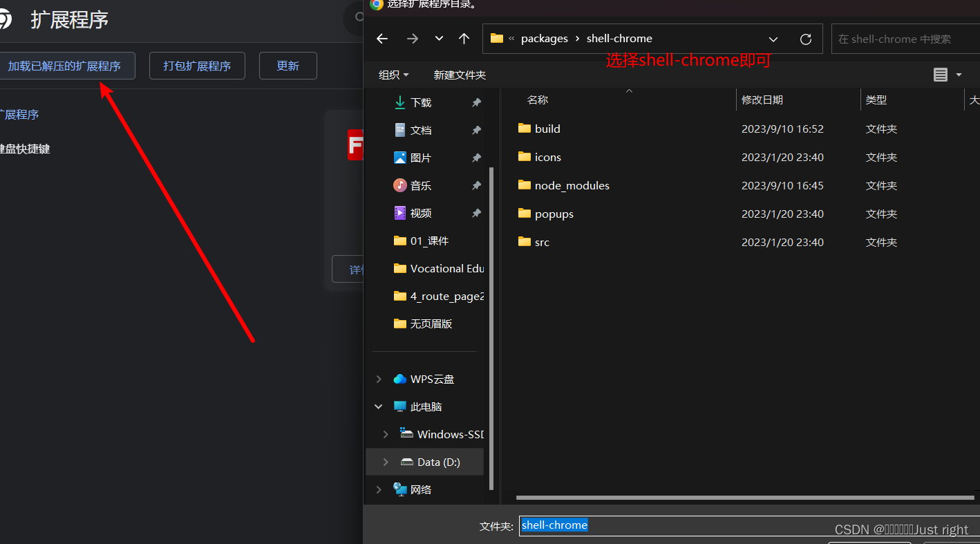Select 此电脑 in navigation pane

click(x=418, y=406)
